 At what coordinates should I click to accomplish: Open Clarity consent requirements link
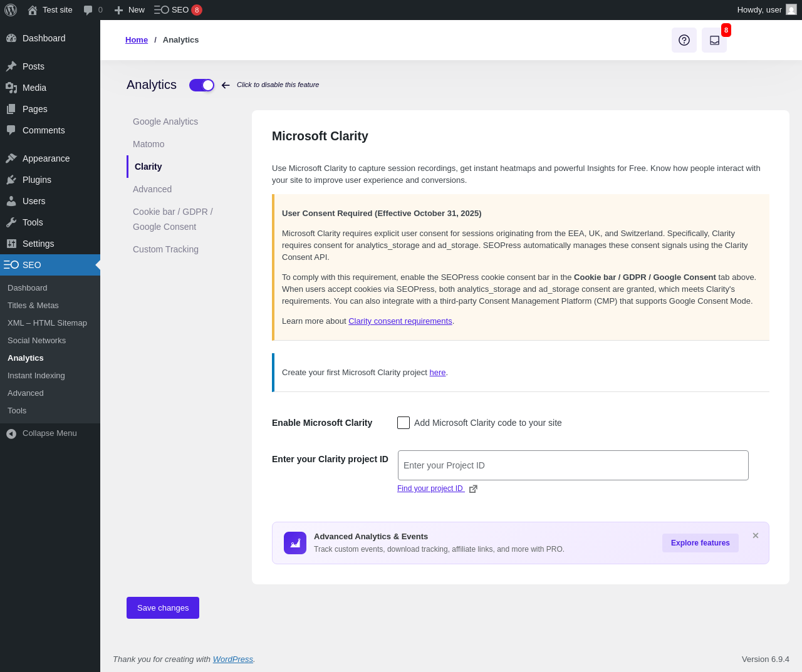pyautogui.click(x=400, y=321)
